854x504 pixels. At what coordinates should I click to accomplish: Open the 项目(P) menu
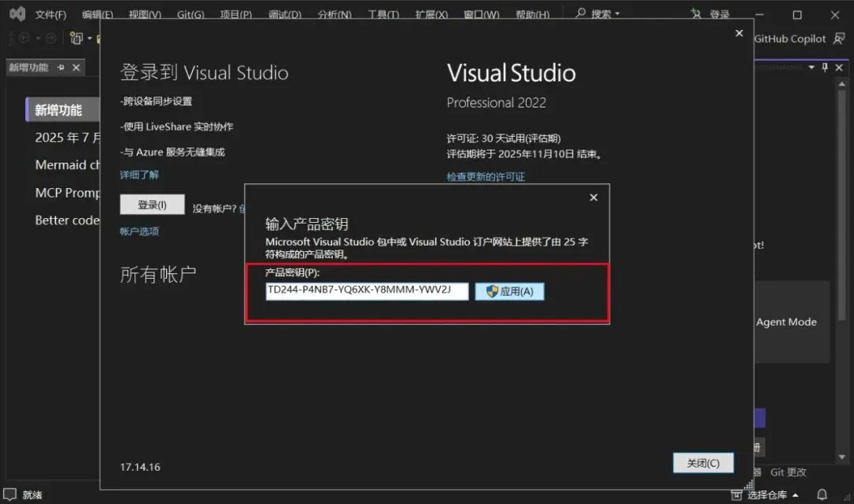click(236, 15)
